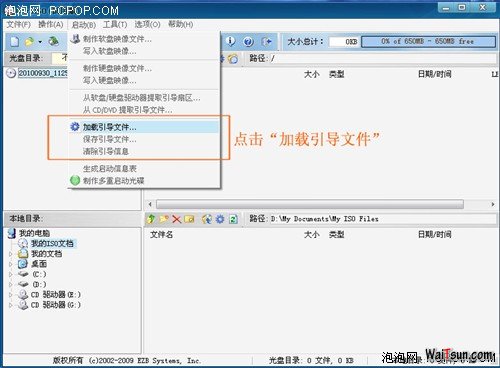
Task: Select 桌面 in the local tree
Action: [x=39, y=264]
